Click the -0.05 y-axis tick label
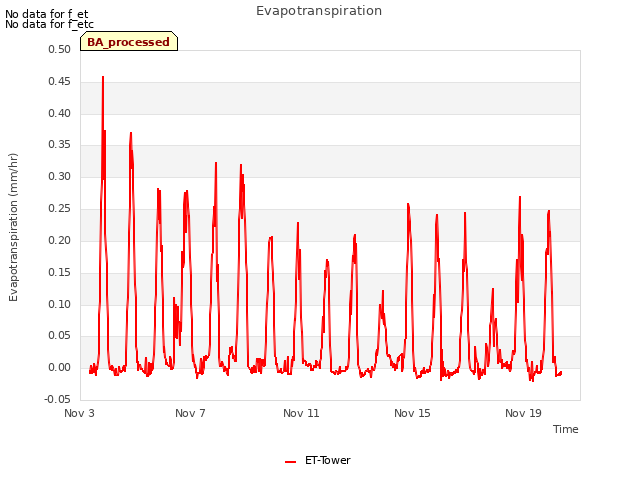 click(x=58, y=399)
